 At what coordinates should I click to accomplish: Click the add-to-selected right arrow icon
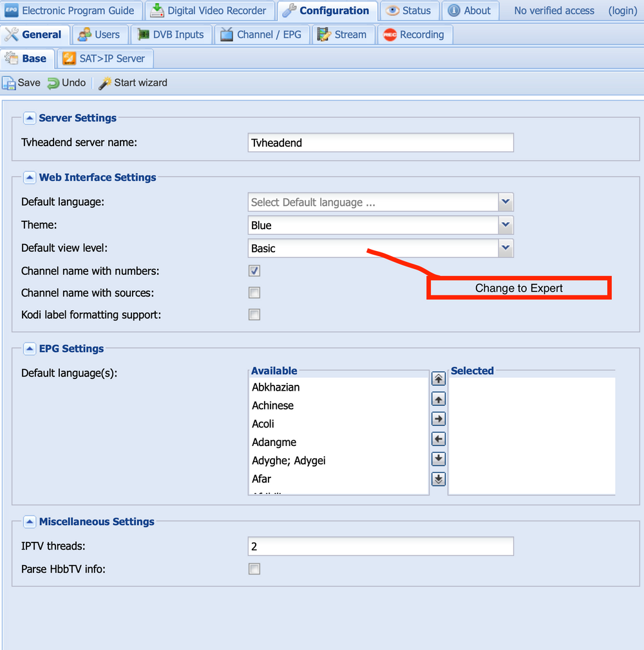pos(439,419)
